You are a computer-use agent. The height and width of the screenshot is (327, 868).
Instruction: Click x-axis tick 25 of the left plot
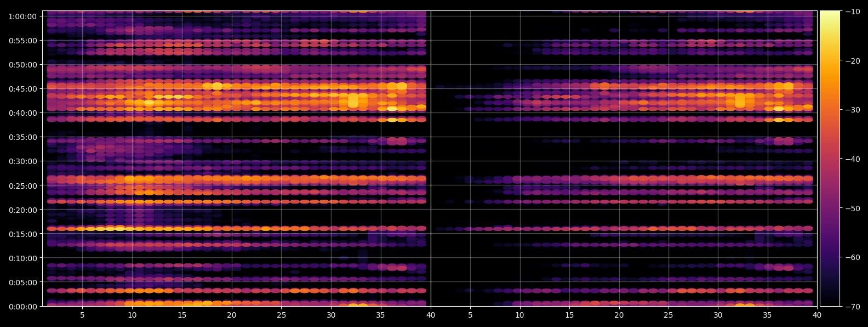tap(281, 315)
